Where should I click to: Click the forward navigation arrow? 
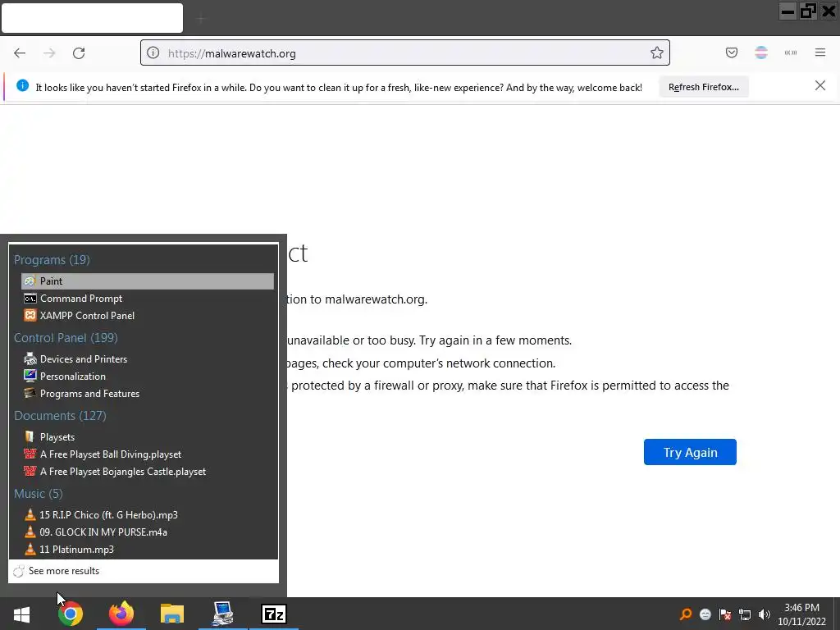click(x=49, y=53)
